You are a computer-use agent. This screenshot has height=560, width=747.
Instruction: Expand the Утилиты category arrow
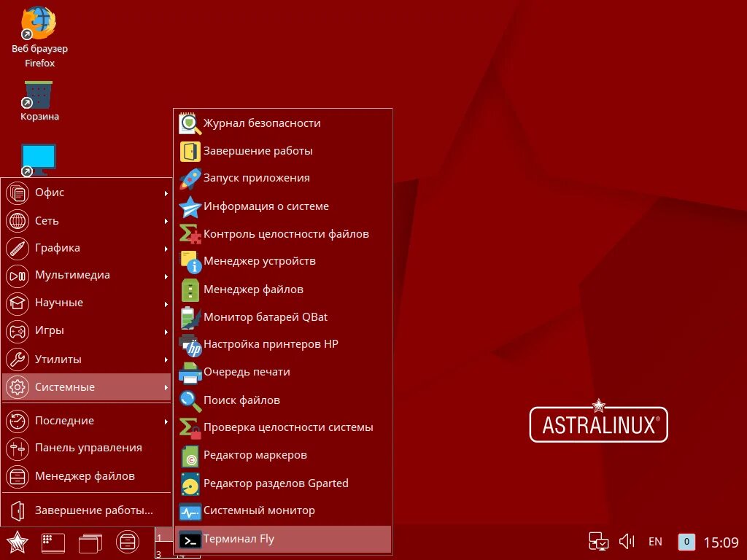[166, 359]
